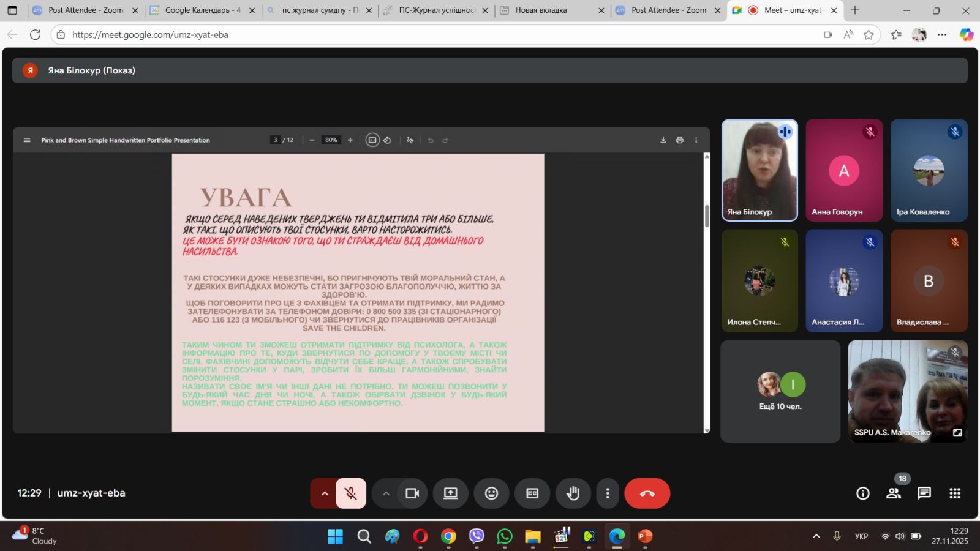Screen dimensions: 980x551
Task: Click Яна Білокур's video tile
Action: (759, 170)
